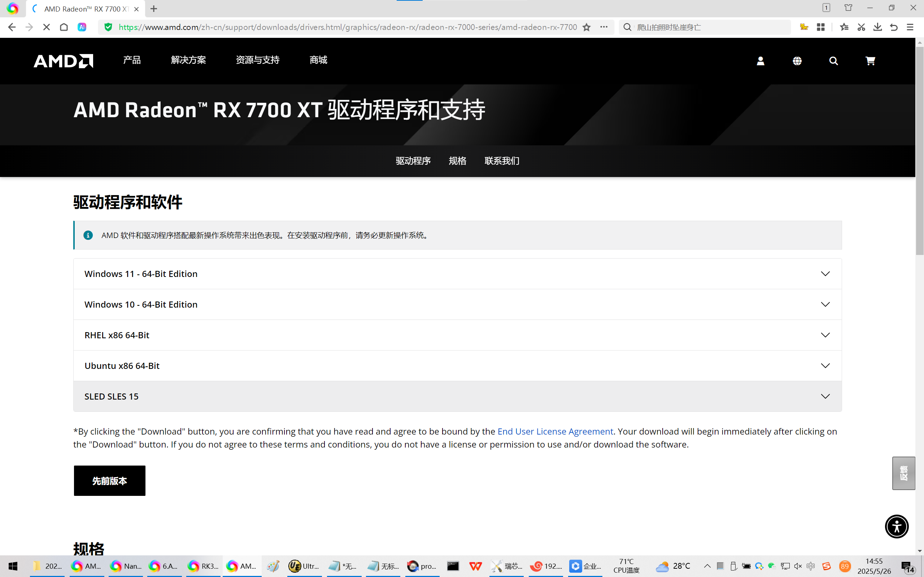Click the AMD logo
924x577 pixels.
point(64,61)
